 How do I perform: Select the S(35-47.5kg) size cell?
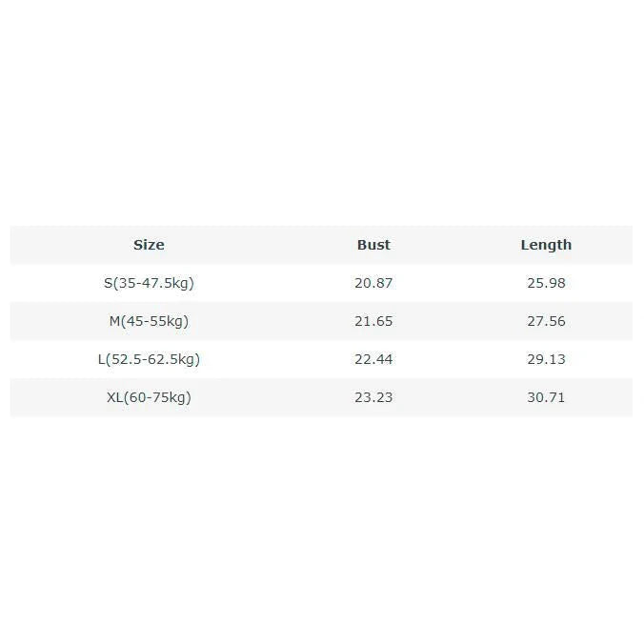pos(149,283)
